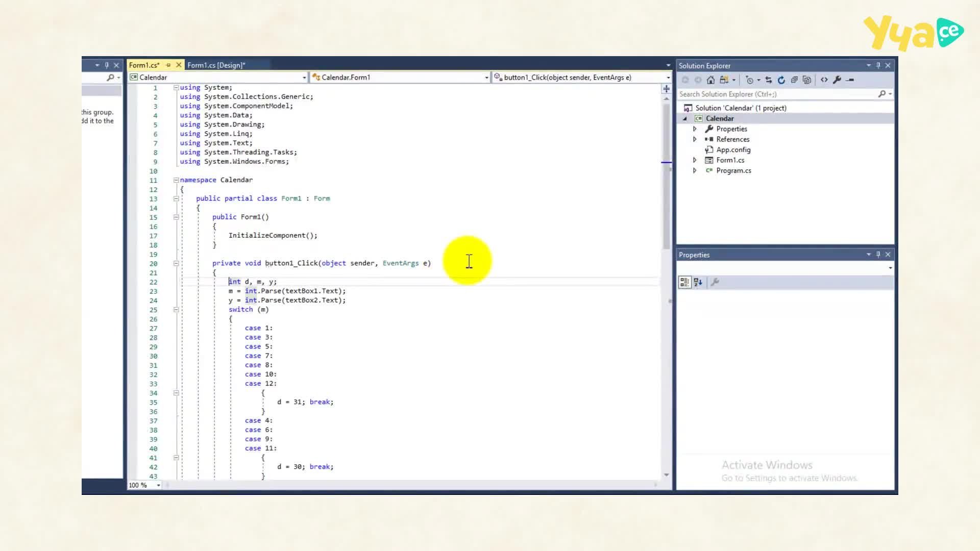Click the editor scroll-down arrow
The height and width of the screenshot is (551, 980).
[x=666, y=475]
